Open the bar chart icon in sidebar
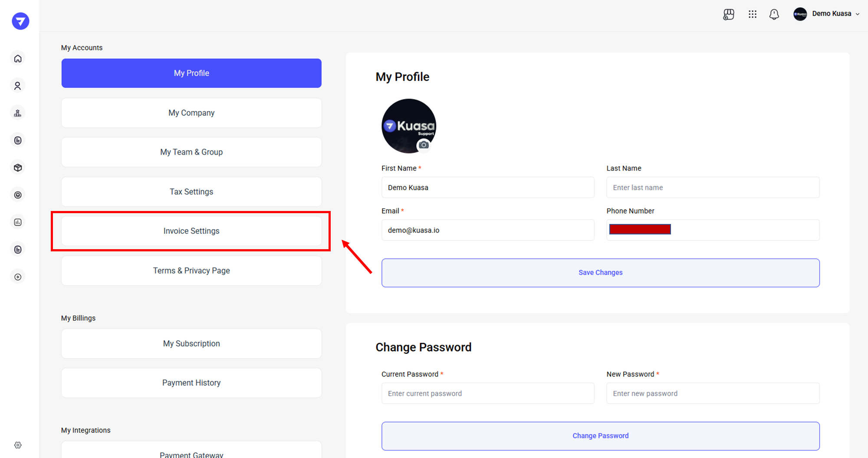Image resolution: width=868 pixels, height=458 pixels. [18, 222]
